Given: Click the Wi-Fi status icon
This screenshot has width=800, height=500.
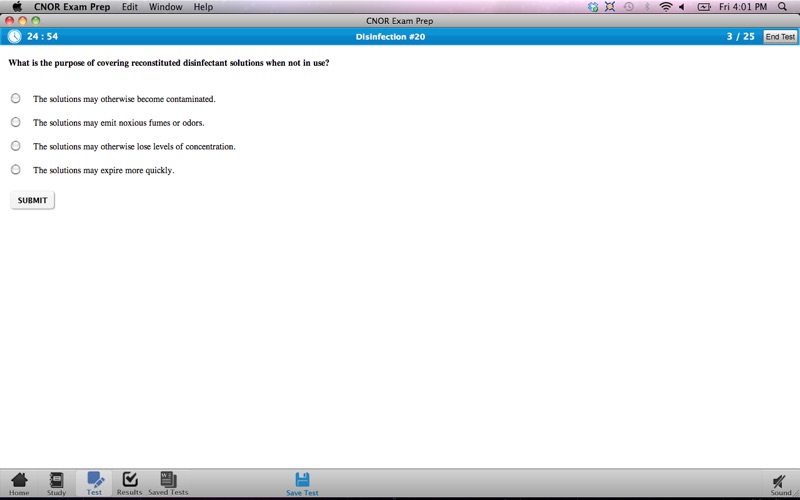Looking at the screenshot, I should [665, 7].
